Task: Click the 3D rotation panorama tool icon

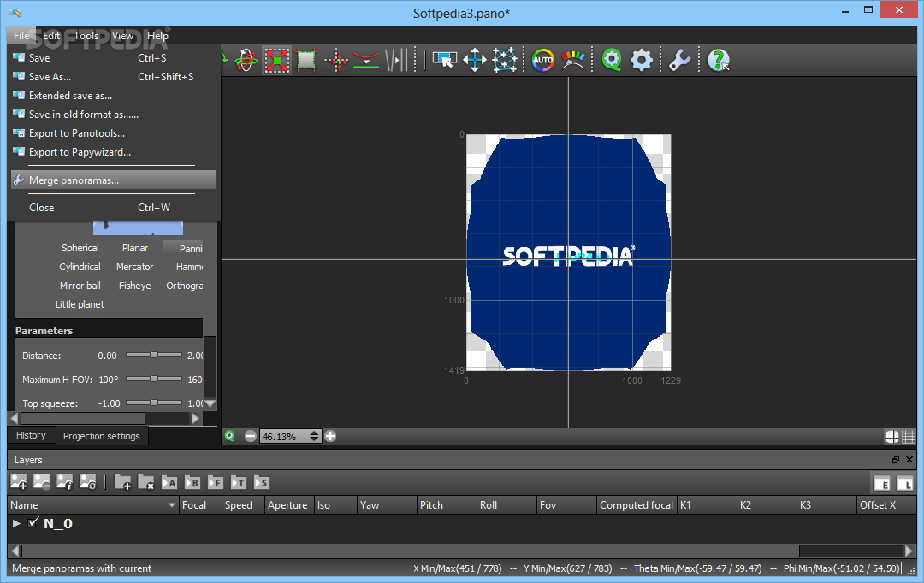Action: pos(246,60)
